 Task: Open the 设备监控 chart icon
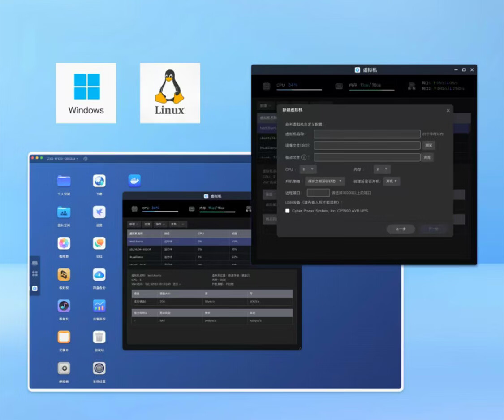click(x=99, y=306)
